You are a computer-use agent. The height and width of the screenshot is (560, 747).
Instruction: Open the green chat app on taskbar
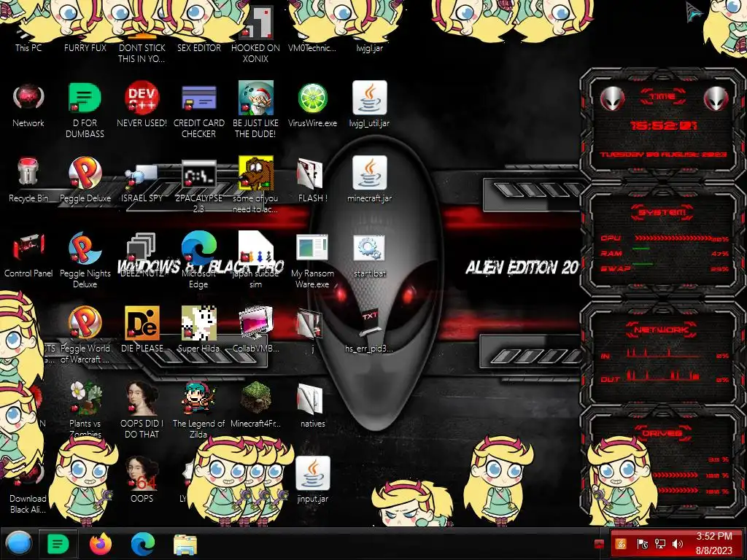[58, 543]
